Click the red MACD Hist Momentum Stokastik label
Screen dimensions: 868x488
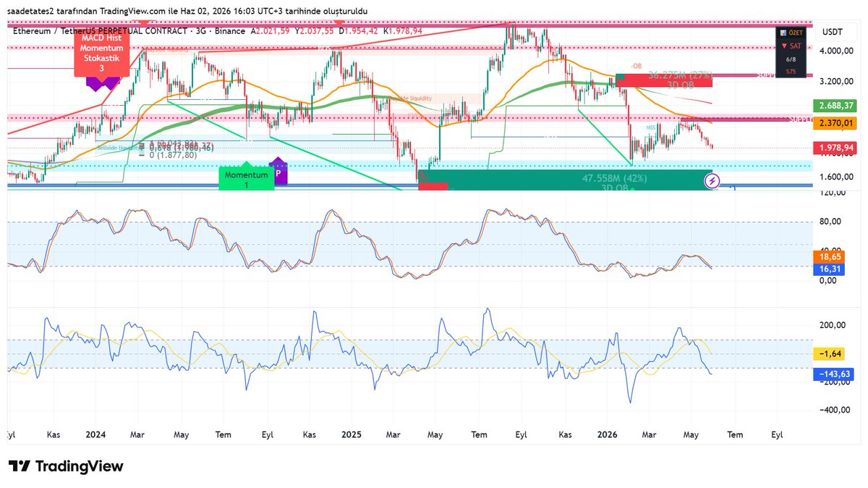click(x=102, y=53)
